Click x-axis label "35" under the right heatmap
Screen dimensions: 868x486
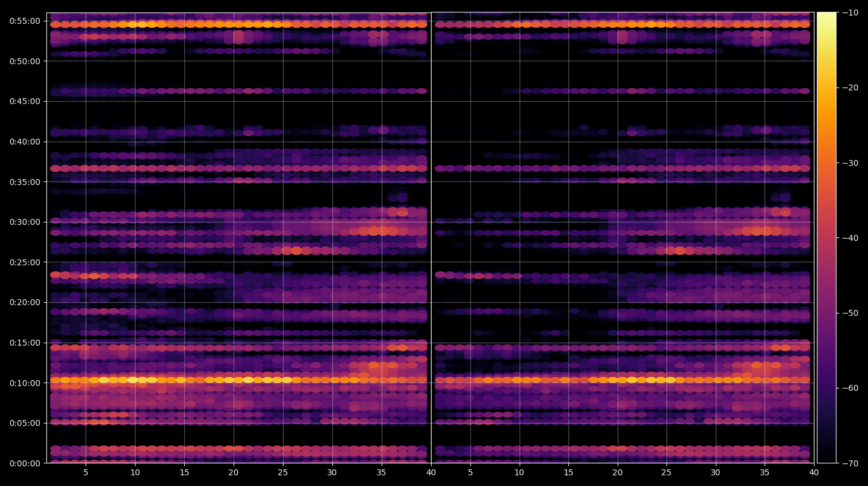point(765,473)
